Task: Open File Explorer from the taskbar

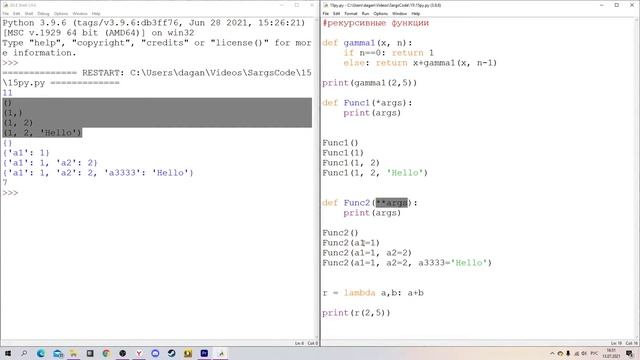Action: point(73,353)
